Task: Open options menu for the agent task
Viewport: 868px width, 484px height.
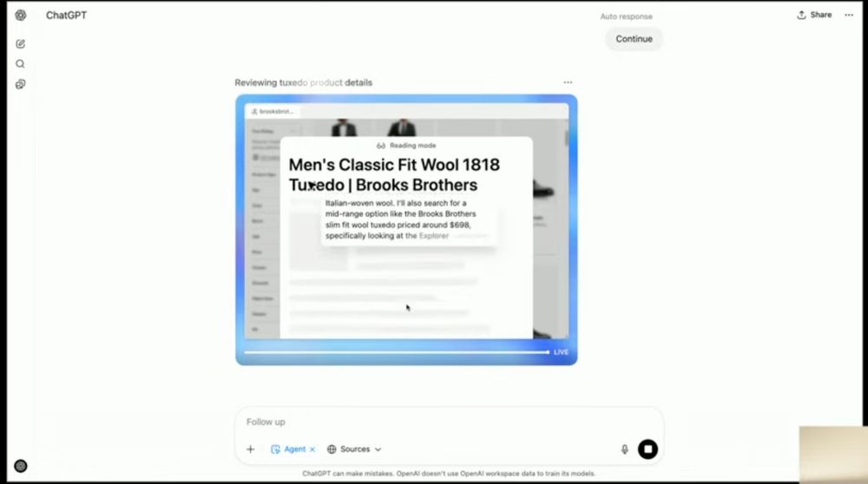Action: pos(568,82)
